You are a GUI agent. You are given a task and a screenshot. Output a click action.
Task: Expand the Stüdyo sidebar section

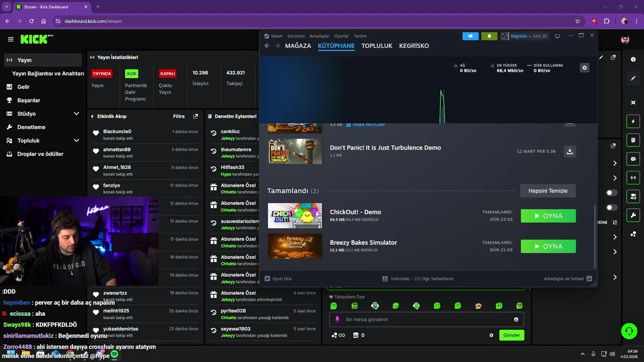[x=76, y=114]
